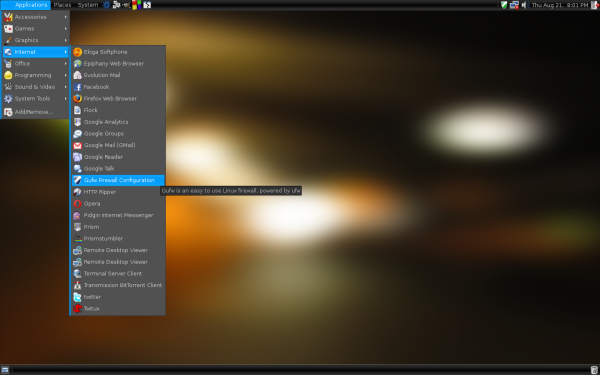Launch Twitux
The height and width of the screenshot is (375, 600).
pyautogui.click(x=118, y=309)
